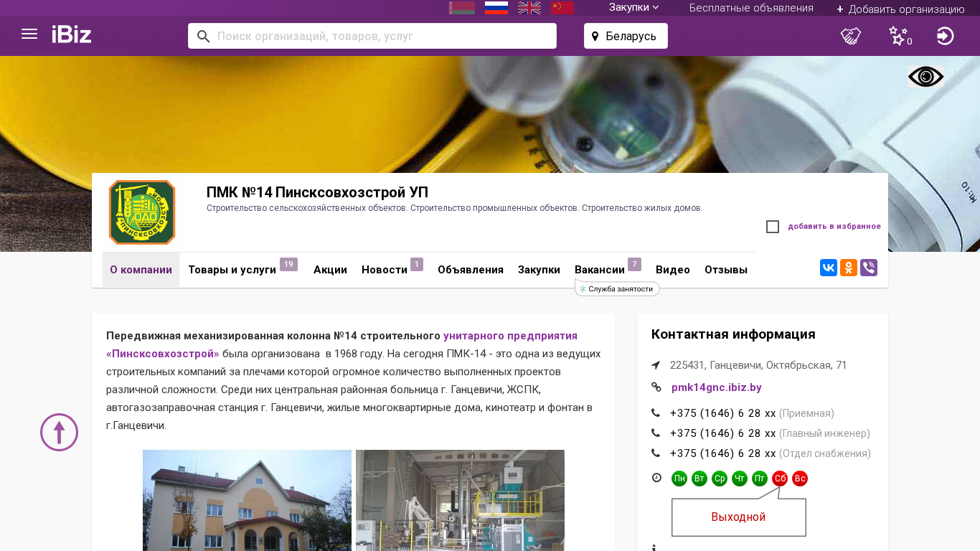Viewport: 980px width, 551px height.
Task: Open the О компании tab
Action: coord(141,270)
